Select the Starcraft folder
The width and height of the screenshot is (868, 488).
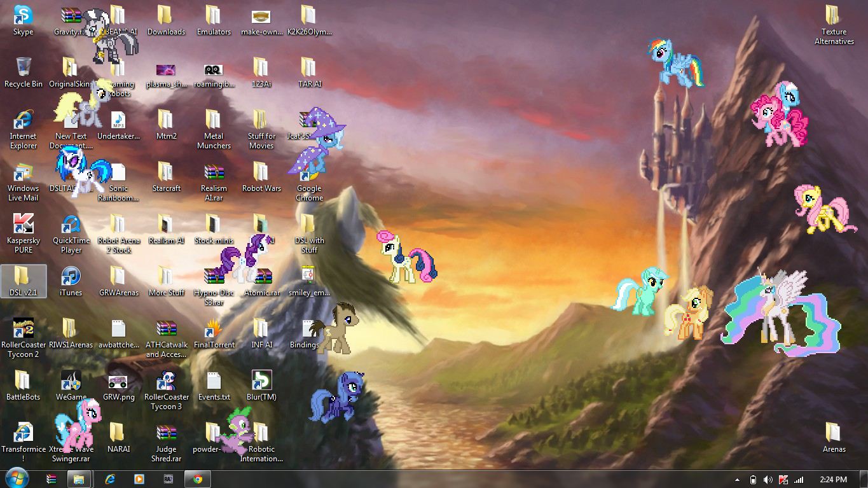[166, 177]
